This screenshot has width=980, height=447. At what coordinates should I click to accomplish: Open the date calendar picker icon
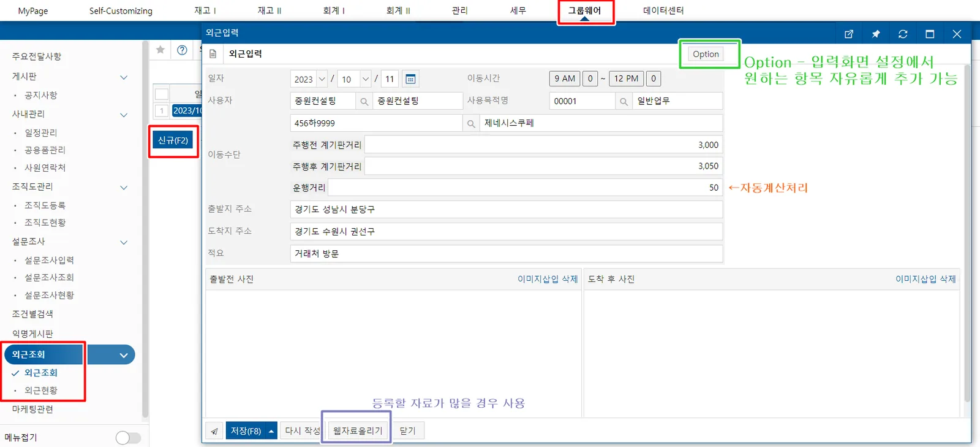(410, 79)
